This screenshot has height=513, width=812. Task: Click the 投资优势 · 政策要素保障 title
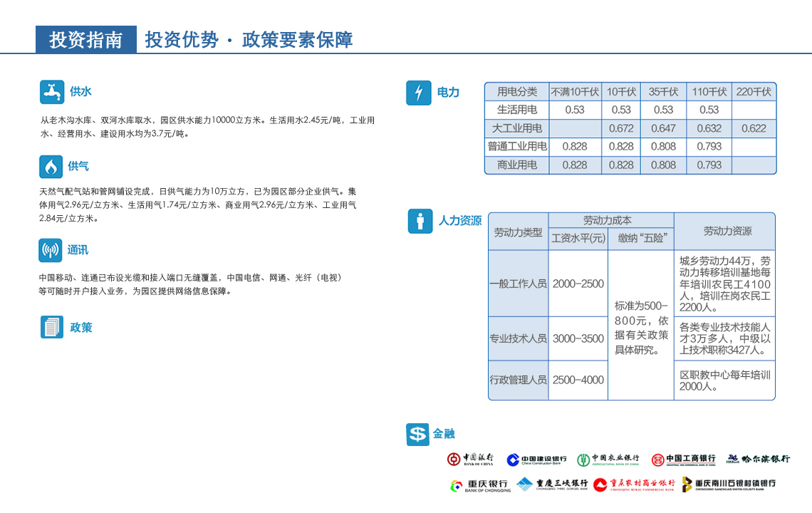[x=249, y=40]
